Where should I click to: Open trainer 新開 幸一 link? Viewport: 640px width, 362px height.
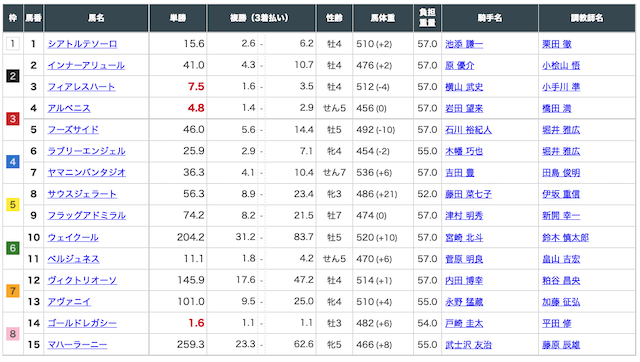(x=561, y=215)
